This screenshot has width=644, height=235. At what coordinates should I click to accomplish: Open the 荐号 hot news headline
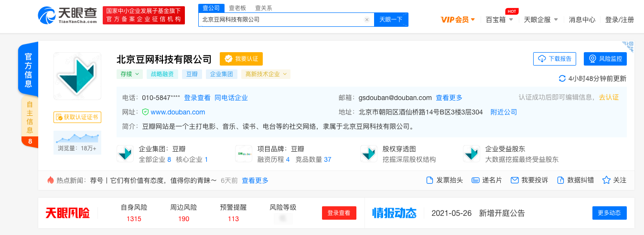coord(153,180)
